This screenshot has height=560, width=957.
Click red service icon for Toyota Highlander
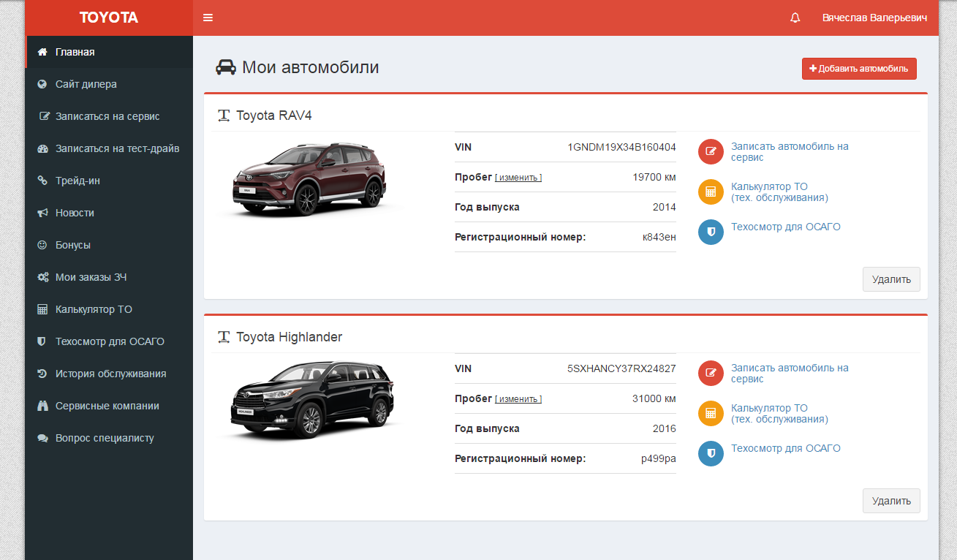pyautogui.click(x=711, y=374)
